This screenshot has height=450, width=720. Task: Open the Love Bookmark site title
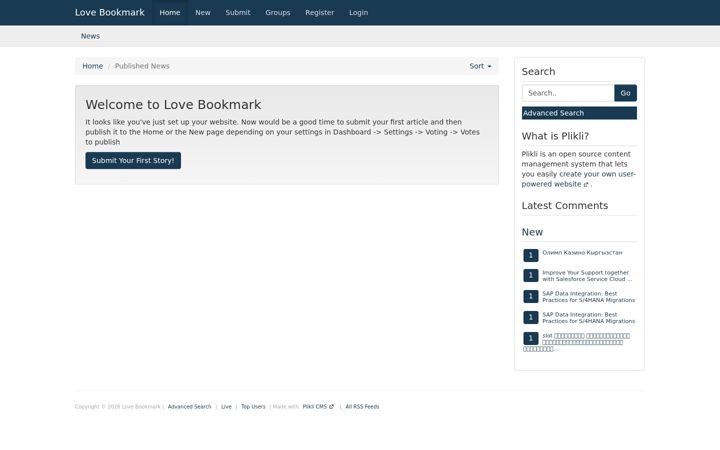(x=109, y=12)
